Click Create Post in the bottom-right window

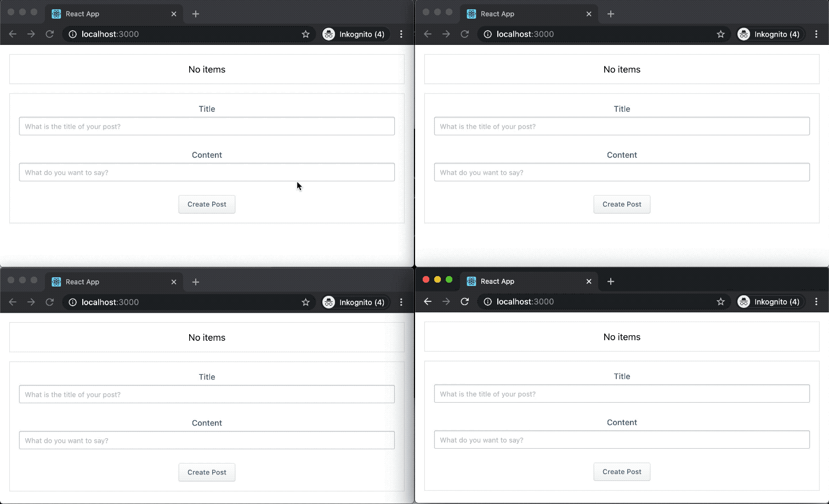point(622,472)
